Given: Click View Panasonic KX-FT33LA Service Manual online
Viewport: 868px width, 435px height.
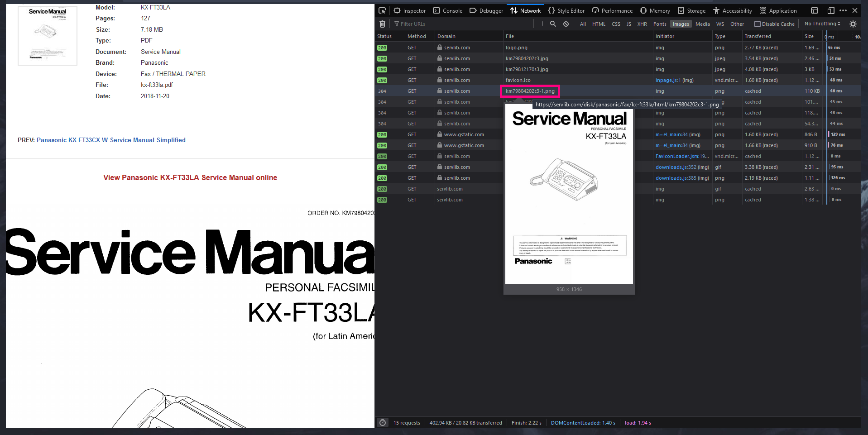Looking at the screenshot, I should click(190, 177).
